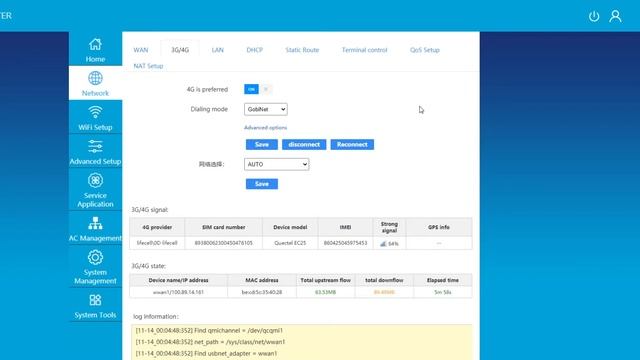The image size is (640, 360).
Task: Click the power icon in header
Action: point(594,16)
